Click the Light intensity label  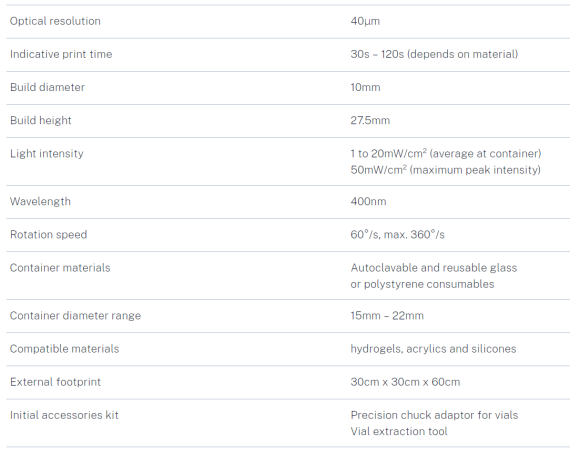pyautogui.click(x=47, y=154)
